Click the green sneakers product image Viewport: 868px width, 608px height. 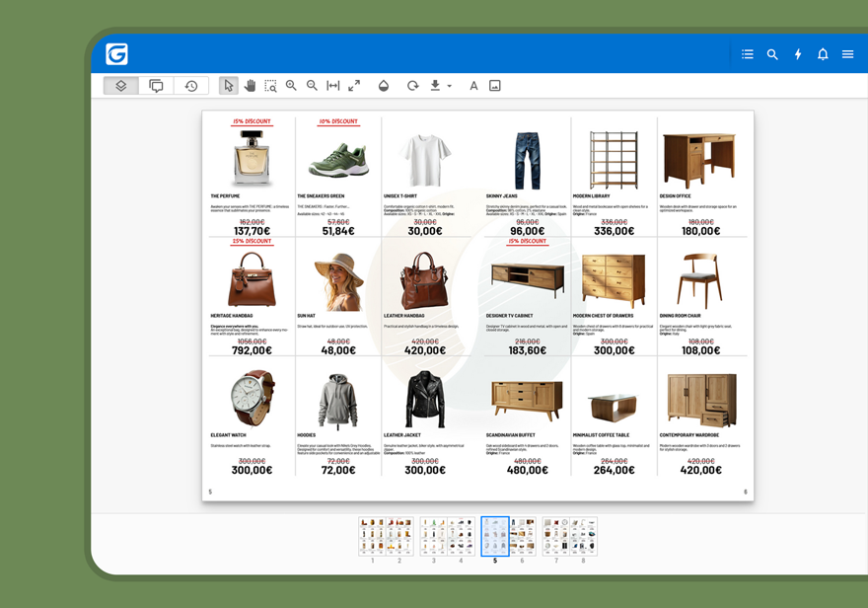coord(338,160)
